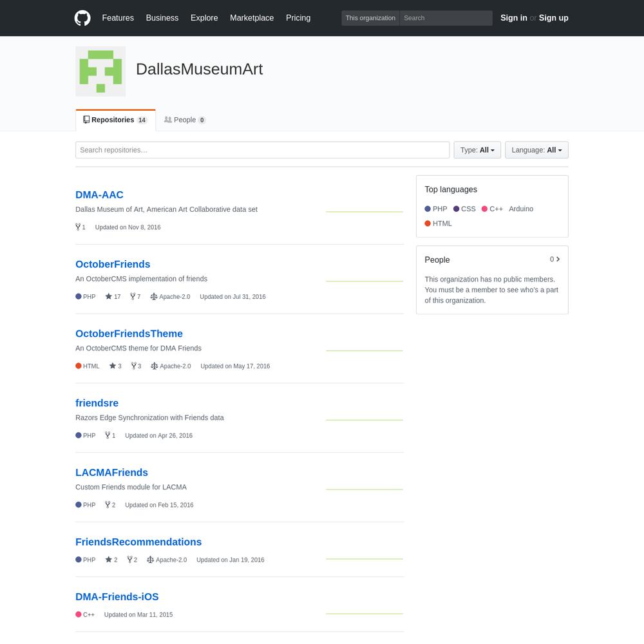Open the Type: All filter dropdown
The image size is (644, 644).
[477, 150]
